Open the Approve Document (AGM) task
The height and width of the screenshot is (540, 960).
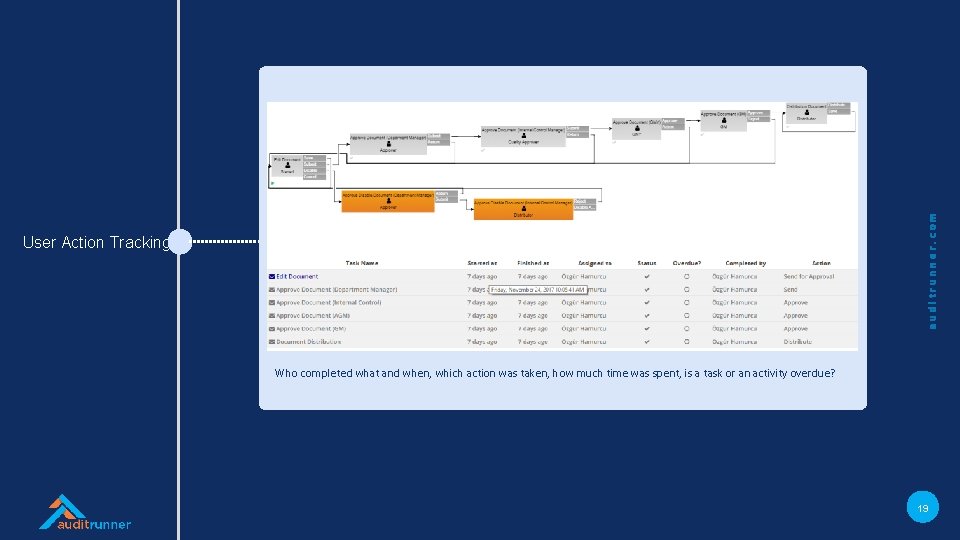[313, 316]
